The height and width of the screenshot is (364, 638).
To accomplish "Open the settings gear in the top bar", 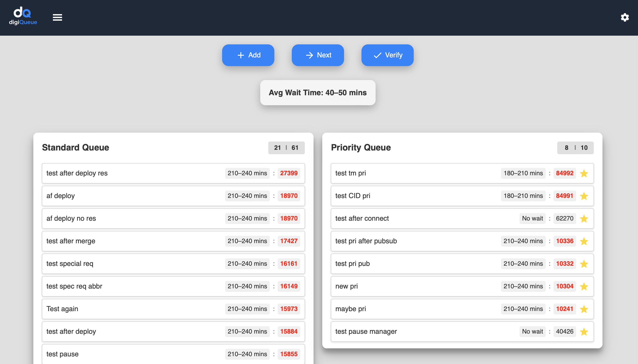I will point(624,17).
